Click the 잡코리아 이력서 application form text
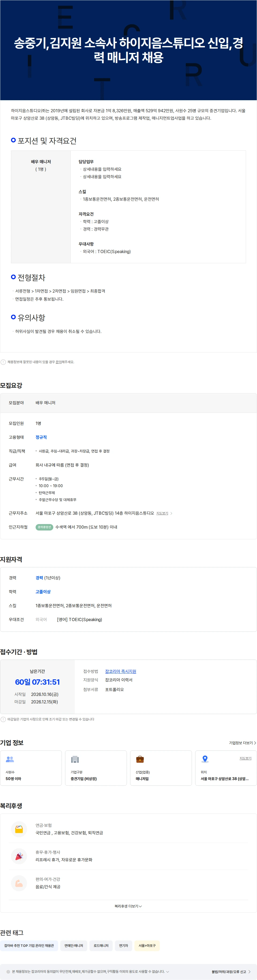Image resolution: width=257 pixels, height=980 pixels. tap(119, 680)
